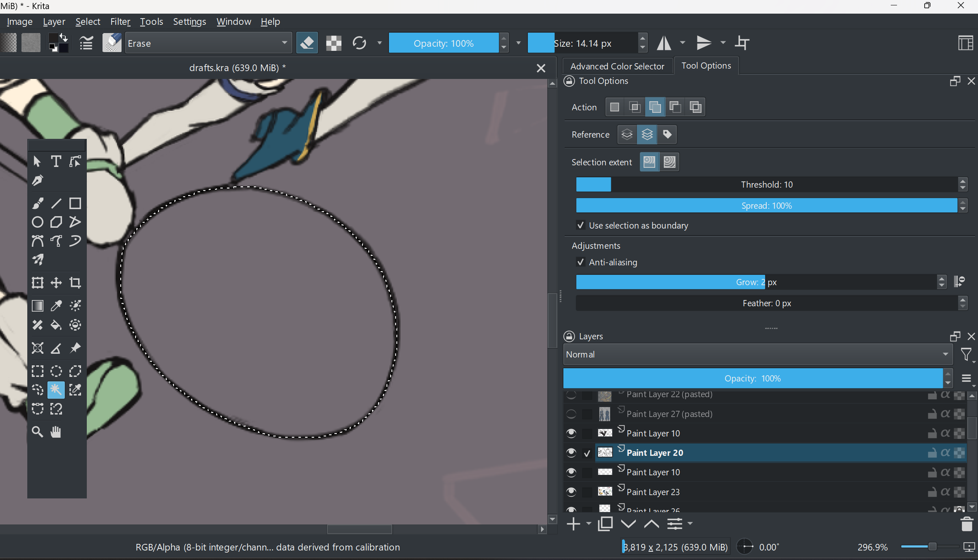Select the Line tool
The width and height of the screenshot is (978, 560).
(56, 203)
